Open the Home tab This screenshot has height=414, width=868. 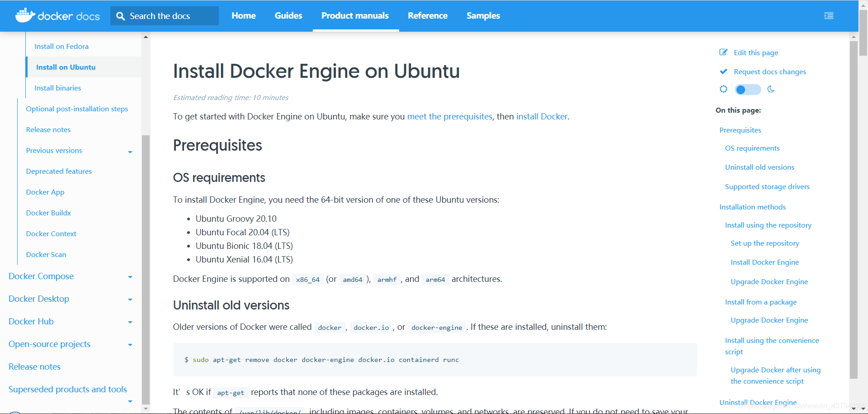[x=244, y=16]
